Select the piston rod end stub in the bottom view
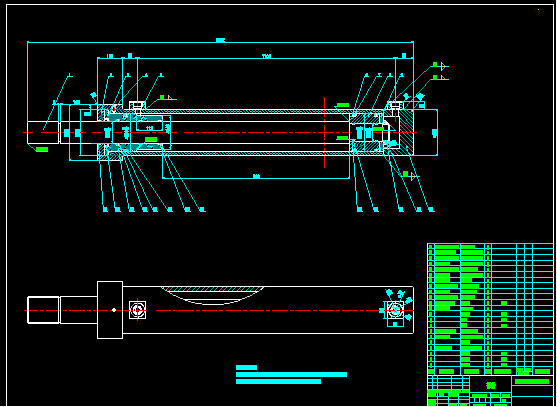This screenshot has height=407, width=557. (x=43, y=310)
